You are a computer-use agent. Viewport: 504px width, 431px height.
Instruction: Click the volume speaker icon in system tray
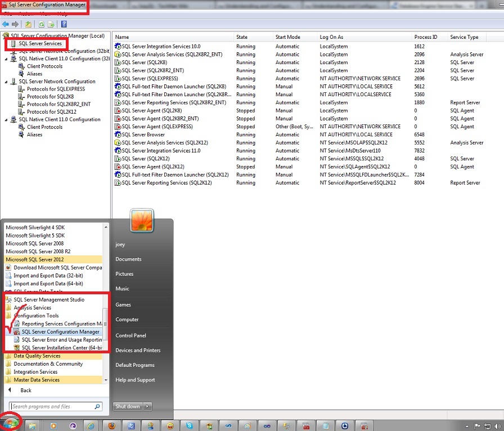pyautogui.click(x=497, y=426)
